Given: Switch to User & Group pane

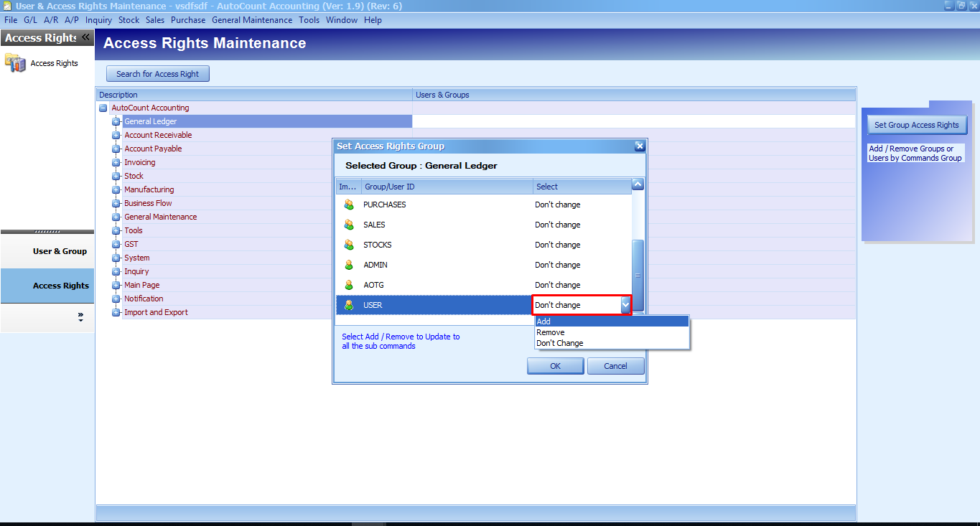Looking at the screenshot, I should (47, 251).
